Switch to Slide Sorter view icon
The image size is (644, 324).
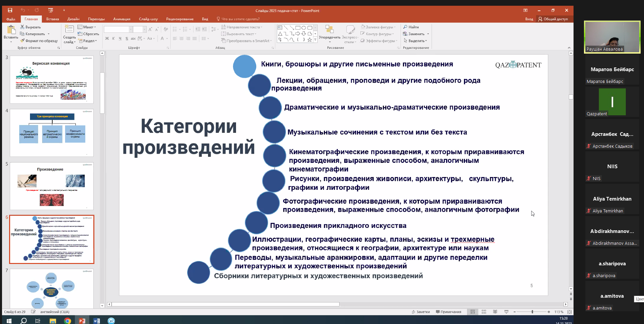tap(484, 312)
